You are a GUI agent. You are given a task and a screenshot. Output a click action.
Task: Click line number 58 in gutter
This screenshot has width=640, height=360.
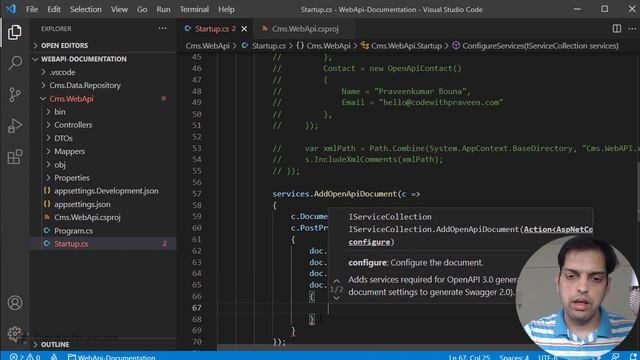197,205
